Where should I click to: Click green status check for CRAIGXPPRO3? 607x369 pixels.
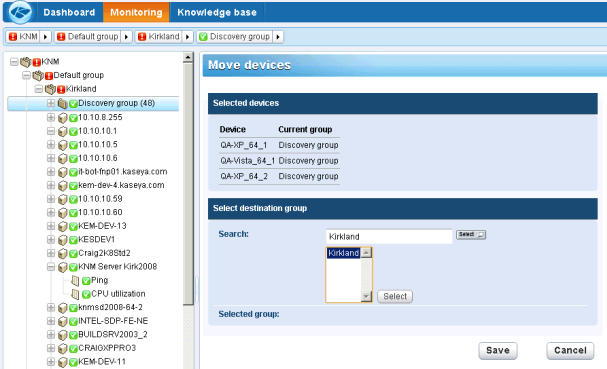[x=73, y=348]
